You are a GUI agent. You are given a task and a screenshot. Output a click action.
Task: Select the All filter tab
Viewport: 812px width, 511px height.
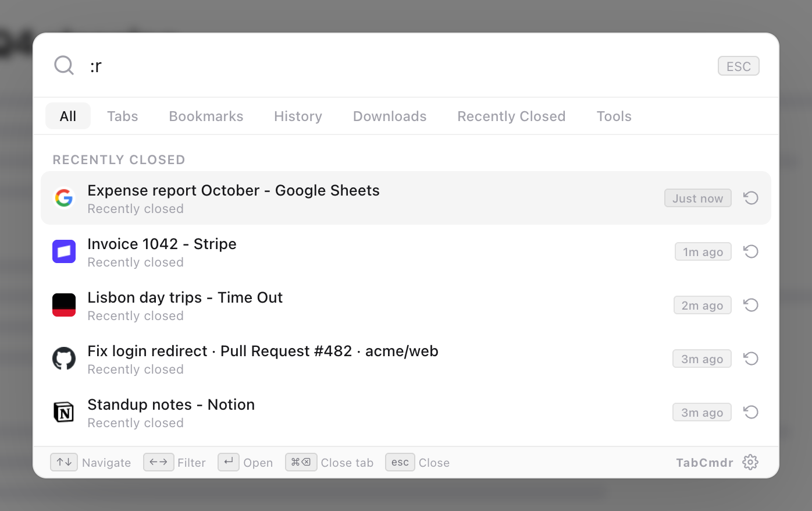click(x=68, y=116)
